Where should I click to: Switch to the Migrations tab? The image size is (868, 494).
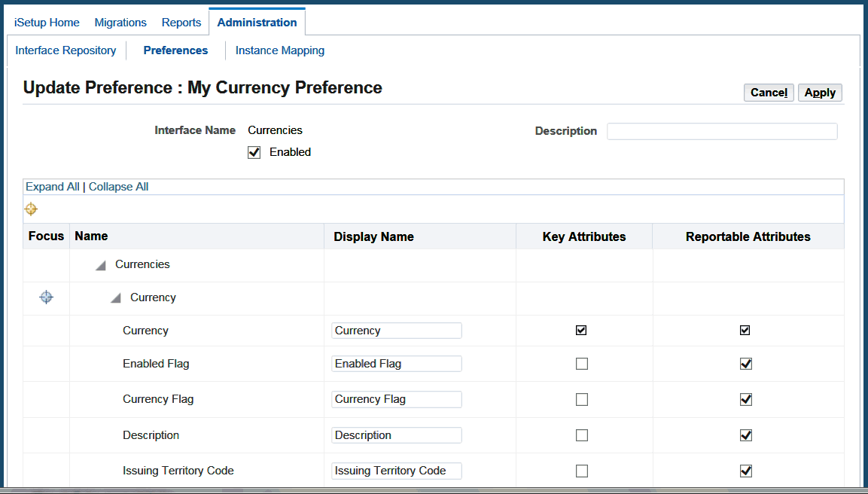(x=120, y=23)
